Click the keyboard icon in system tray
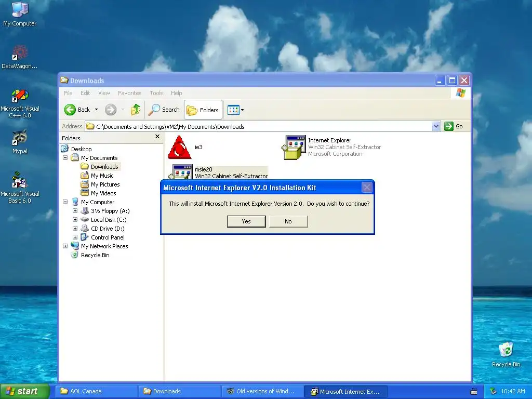 [x=474, y=392]
